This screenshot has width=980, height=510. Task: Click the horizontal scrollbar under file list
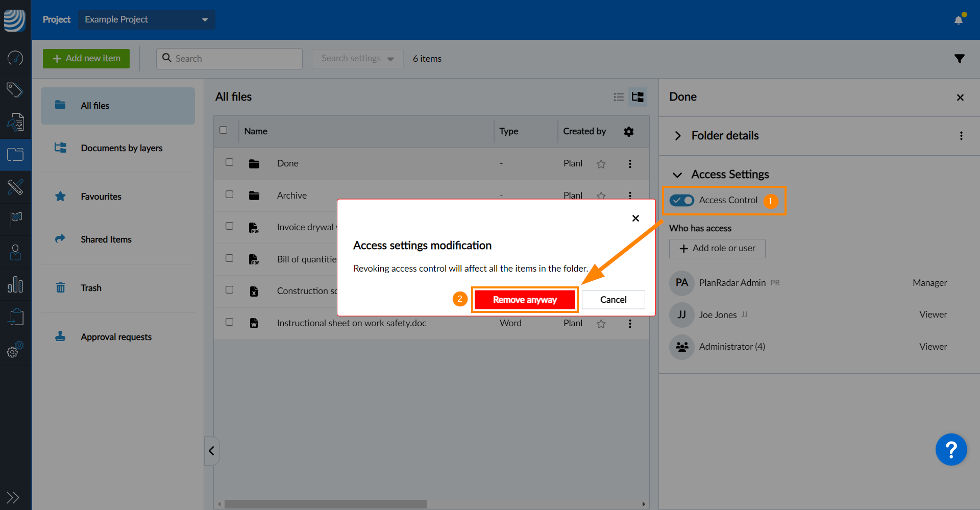pos(326,504)
